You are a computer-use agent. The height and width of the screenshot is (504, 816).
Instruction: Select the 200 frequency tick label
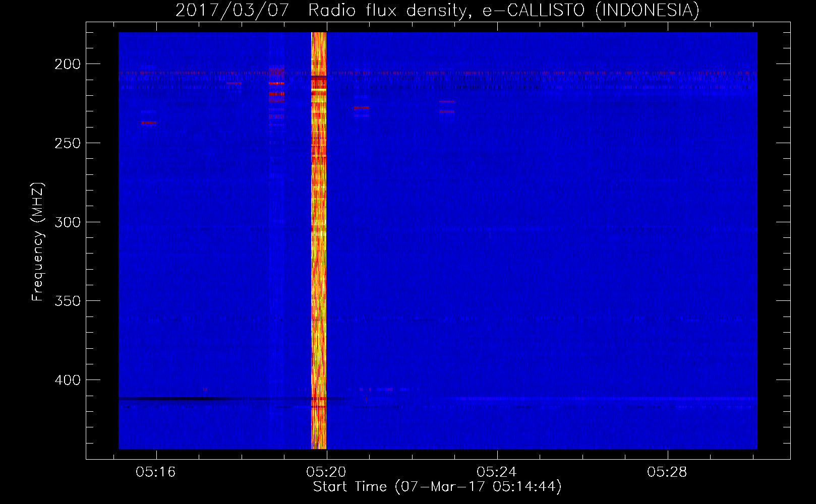68,65
